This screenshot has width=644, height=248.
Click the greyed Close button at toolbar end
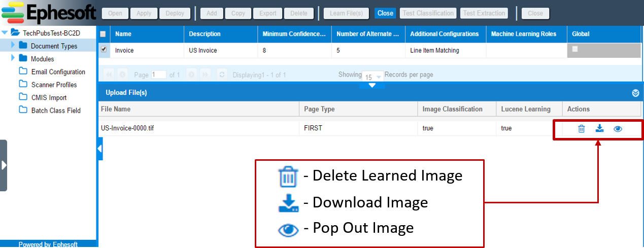(x=535, y=13)
